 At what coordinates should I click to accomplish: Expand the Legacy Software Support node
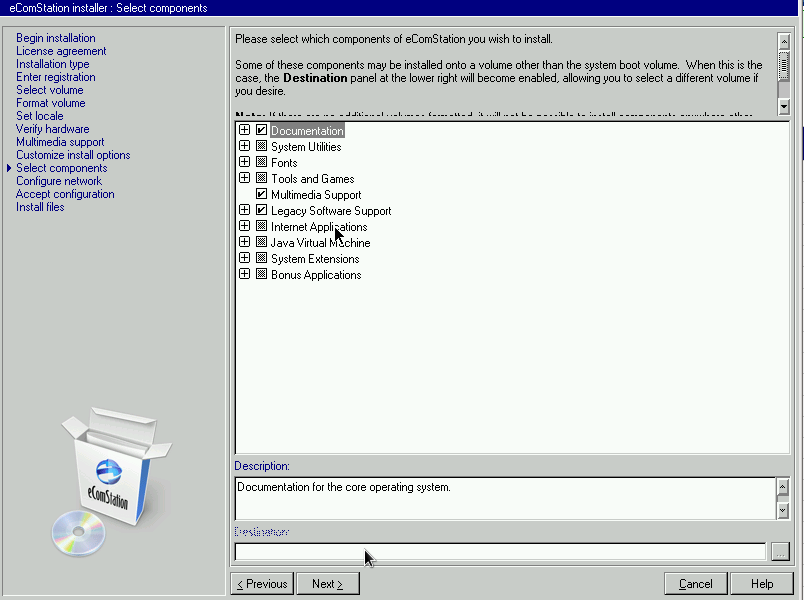pyautogui.click(x=245, y=210)
